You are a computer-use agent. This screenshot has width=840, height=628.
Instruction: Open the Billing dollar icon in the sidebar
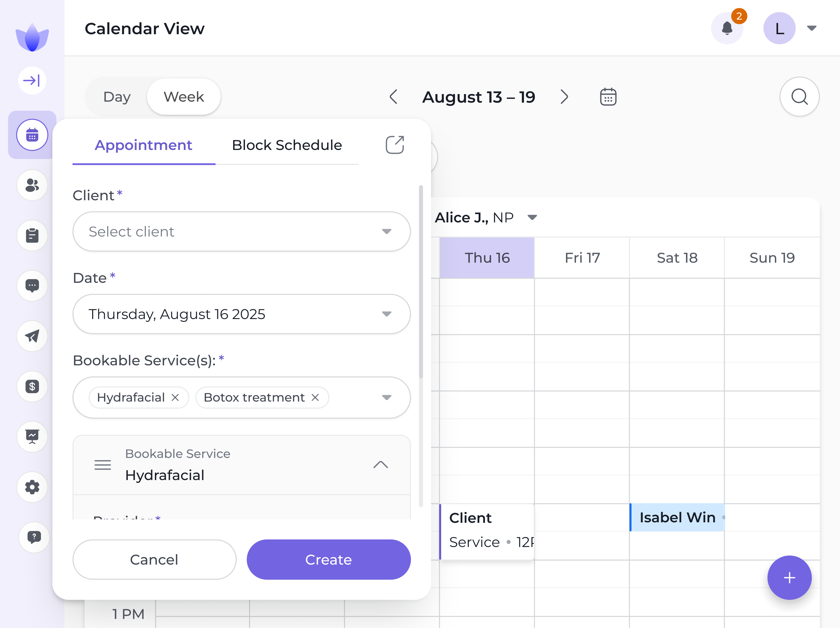coord(32,386)
